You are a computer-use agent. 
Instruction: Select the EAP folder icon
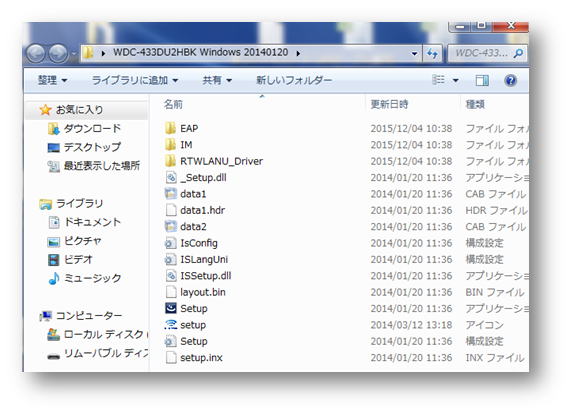[x=170, y=128]
